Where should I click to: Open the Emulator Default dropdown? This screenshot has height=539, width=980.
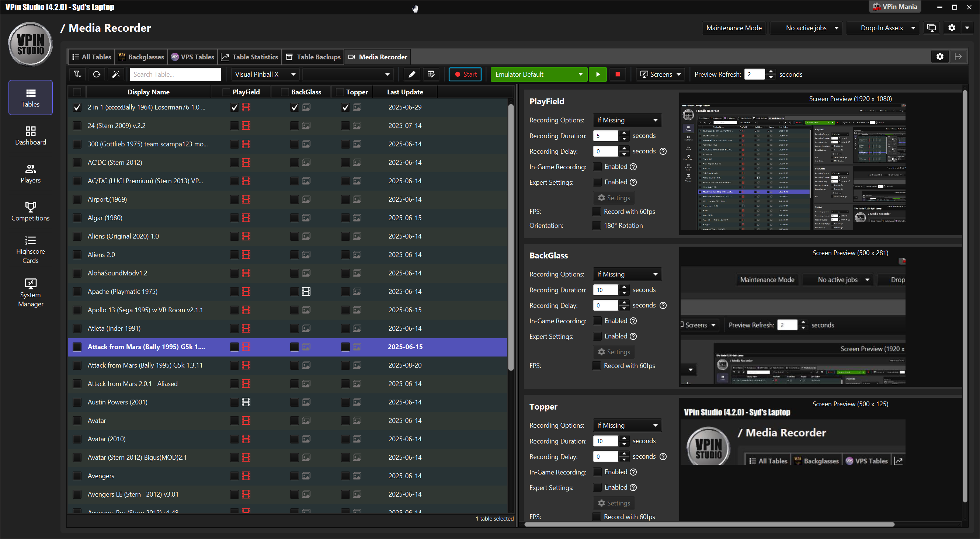click(539, 74)
